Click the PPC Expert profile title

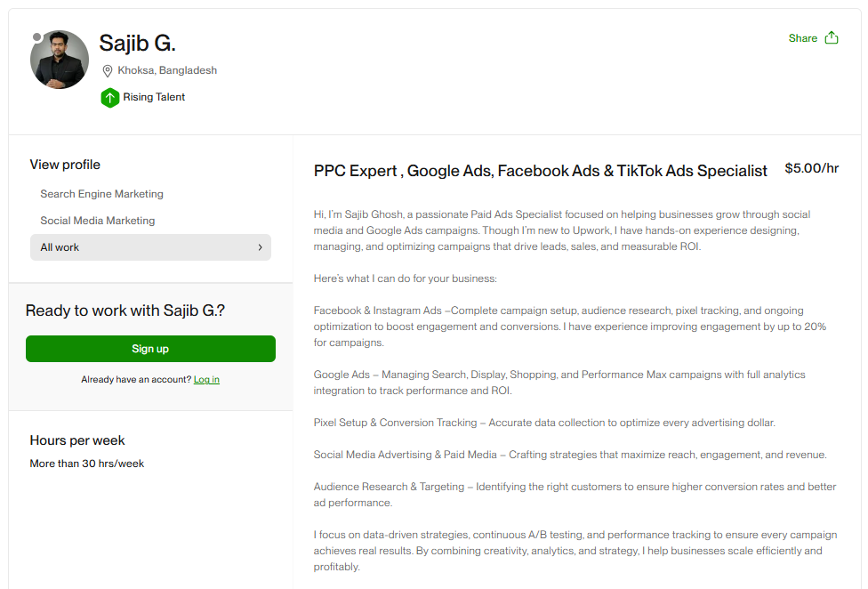click(x=540, y=171)
